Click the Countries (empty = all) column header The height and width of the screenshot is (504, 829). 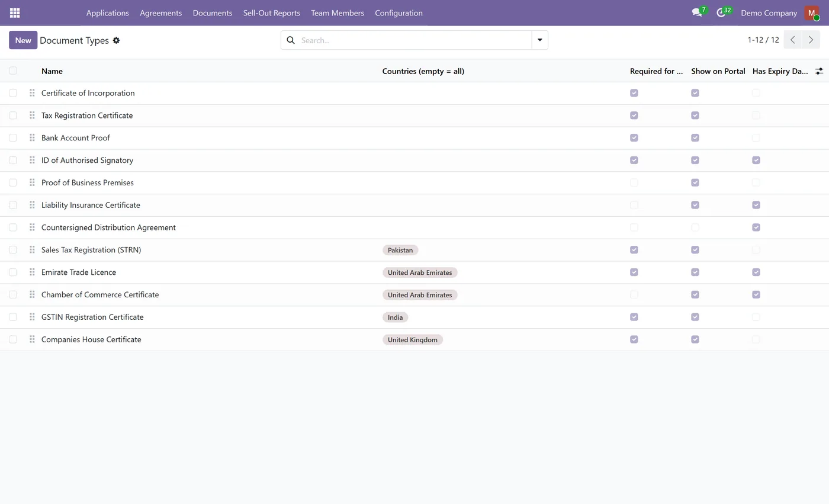pos(423,71)
